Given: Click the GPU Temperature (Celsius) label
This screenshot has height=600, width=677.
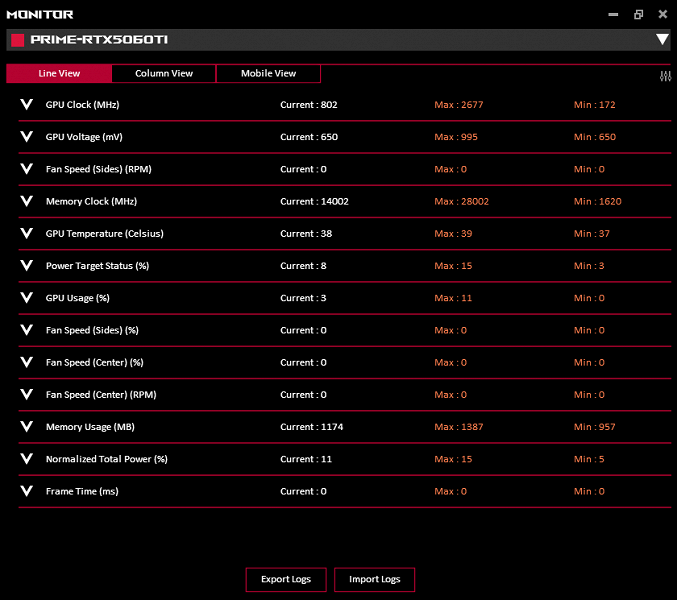Looking at the screenshot, I should [x=104, y=234].
